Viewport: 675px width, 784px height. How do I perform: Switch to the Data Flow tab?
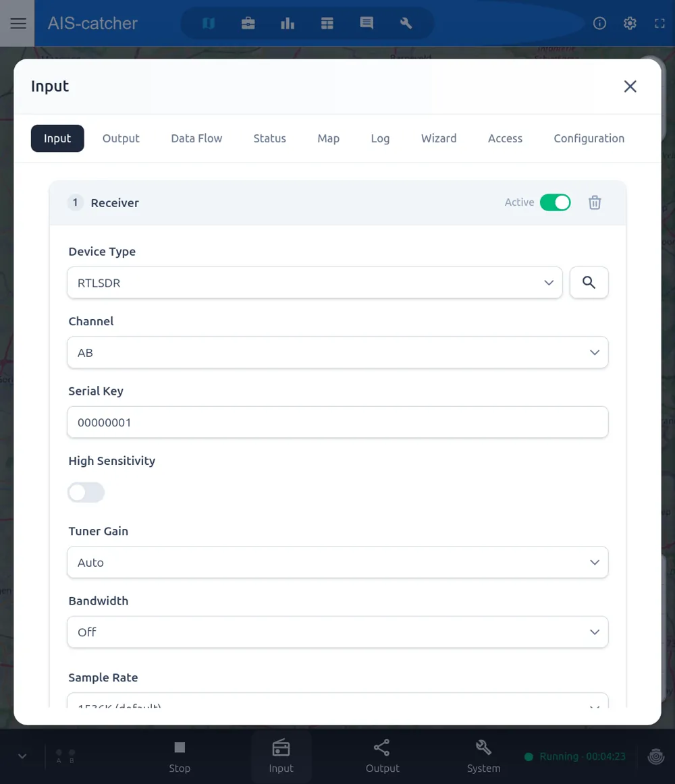(196, 138)
